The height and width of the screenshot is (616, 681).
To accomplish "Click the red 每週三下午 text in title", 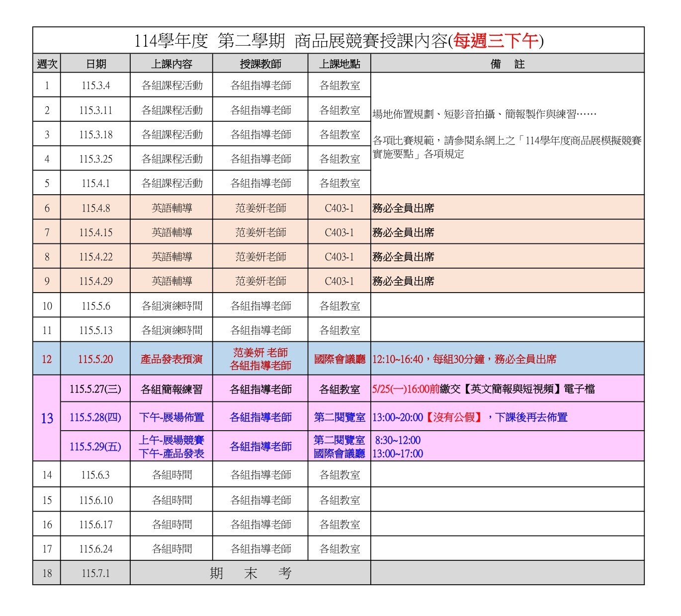I will [496, 41].
